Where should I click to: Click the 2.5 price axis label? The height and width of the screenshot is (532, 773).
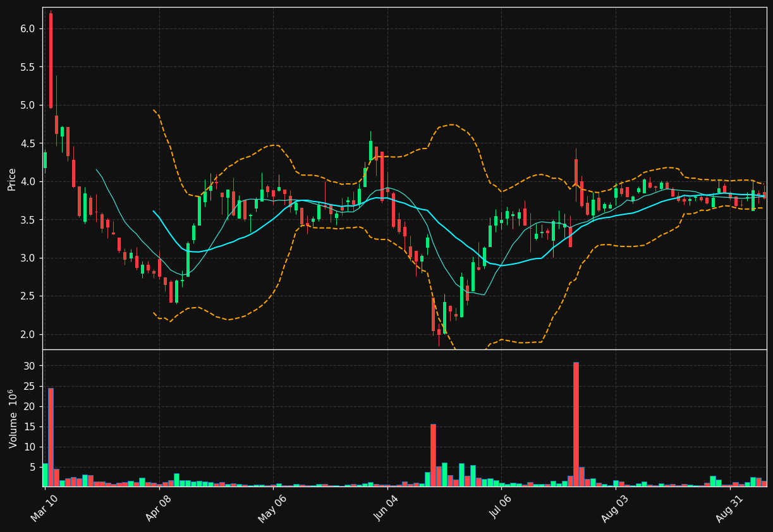27,296
